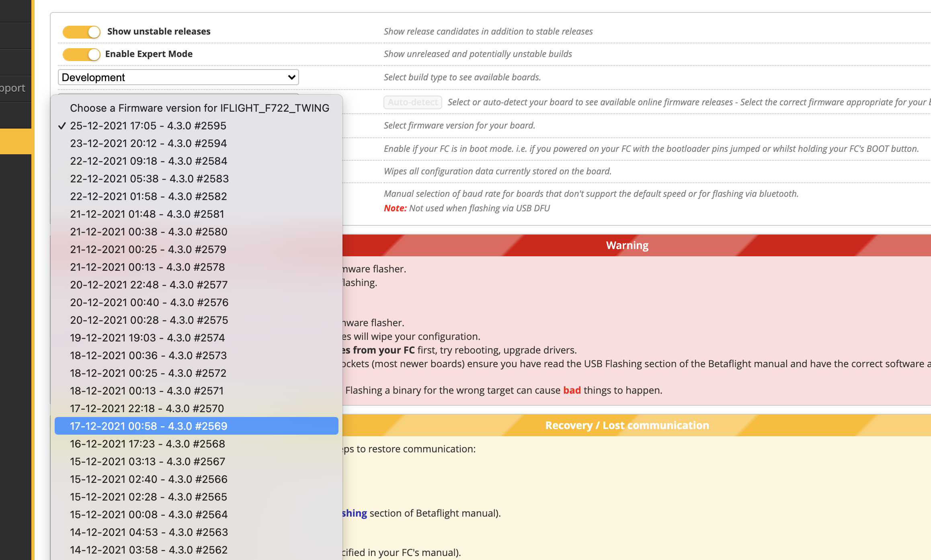Screen dimensions: 931x560
Task: Choose firmware build 4.3.0 #2594
Action: pos(149,143)
